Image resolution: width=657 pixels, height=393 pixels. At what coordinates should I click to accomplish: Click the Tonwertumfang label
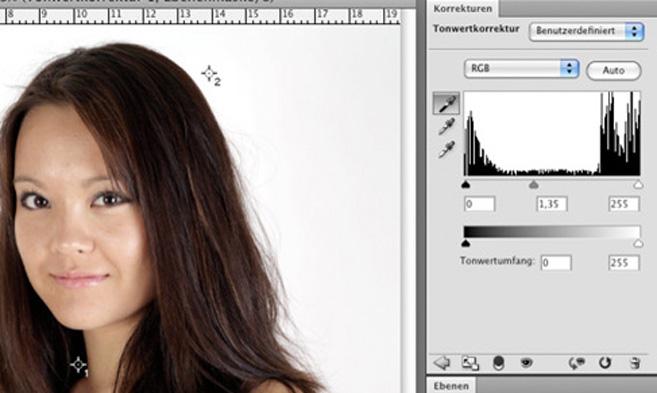(497, 261)
